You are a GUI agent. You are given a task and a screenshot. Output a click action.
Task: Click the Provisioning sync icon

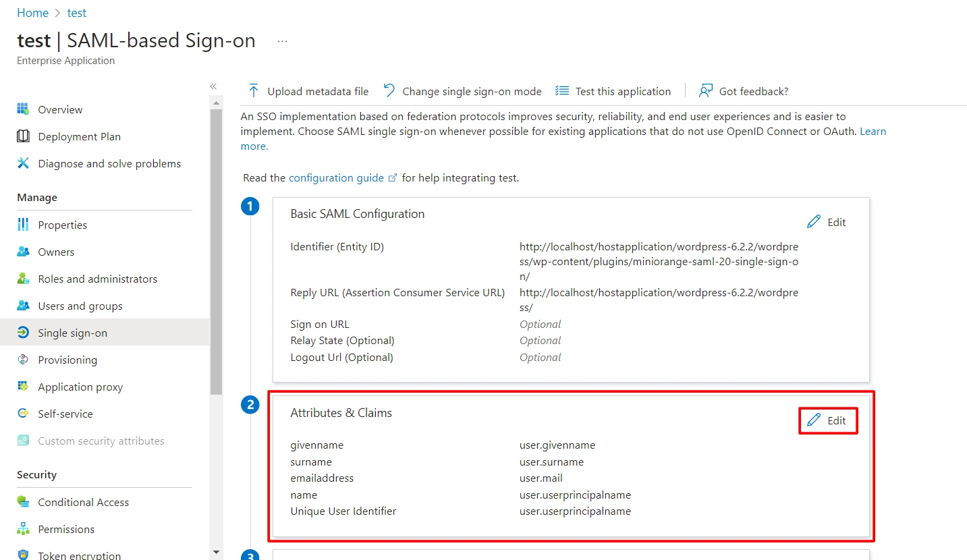tap(24, 360)
